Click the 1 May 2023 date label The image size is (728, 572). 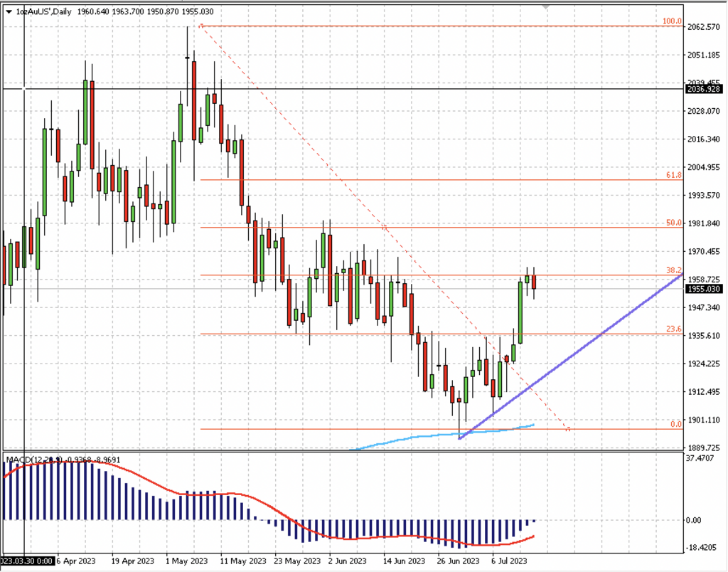coord(187,561)
